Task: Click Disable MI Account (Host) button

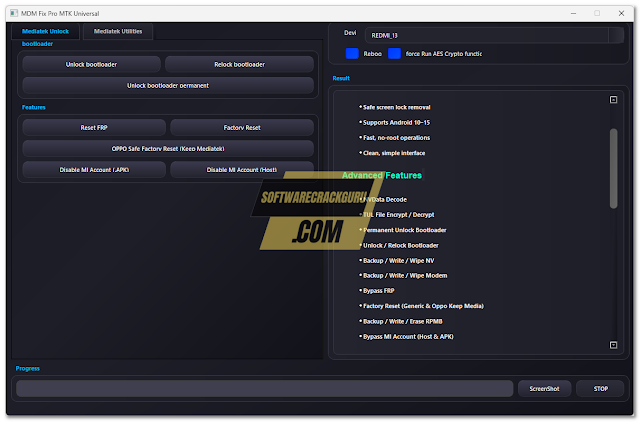Action: click(241, 169)
